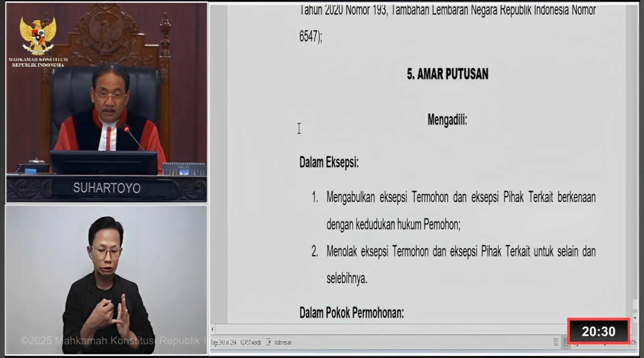Image resolution: width=644 pixels, height=358 pixels.
Task: Open the Page 243 of 264 indicator
Action: click(x=224, y=342)
